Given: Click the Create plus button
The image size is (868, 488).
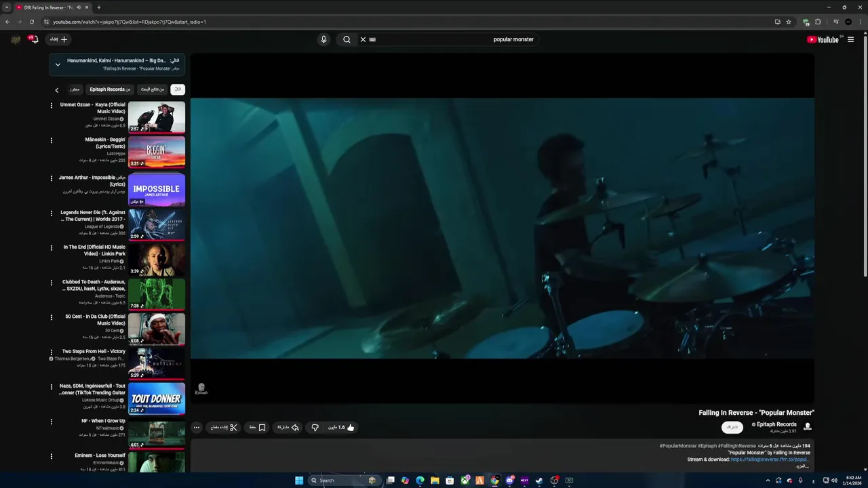Looking at the screenshot, I should [59, 39].
